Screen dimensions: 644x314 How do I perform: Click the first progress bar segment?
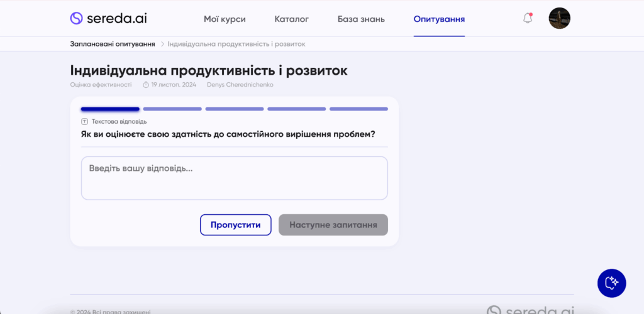coord(110,109)
